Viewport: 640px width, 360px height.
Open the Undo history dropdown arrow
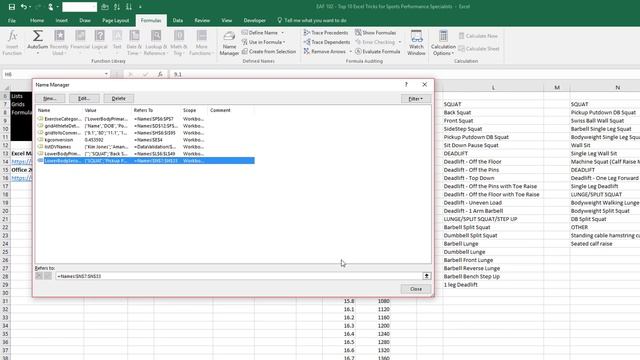point(30,7)
